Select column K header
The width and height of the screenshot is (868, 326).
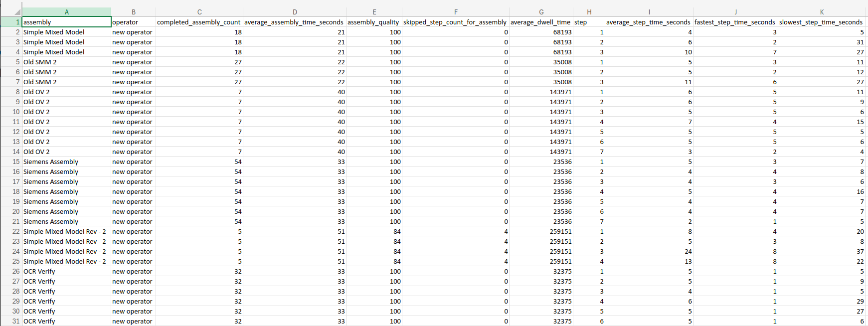[x=822, y=12]
